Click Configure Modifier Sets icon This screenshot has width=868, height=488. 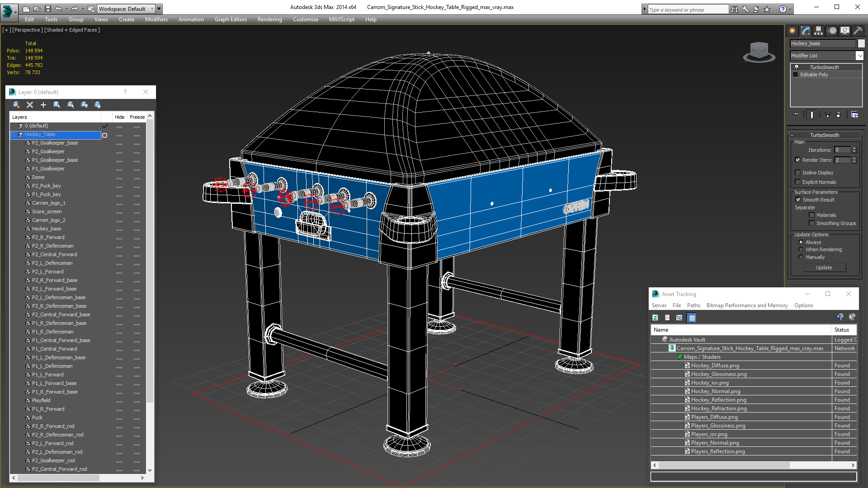[854, 115]
